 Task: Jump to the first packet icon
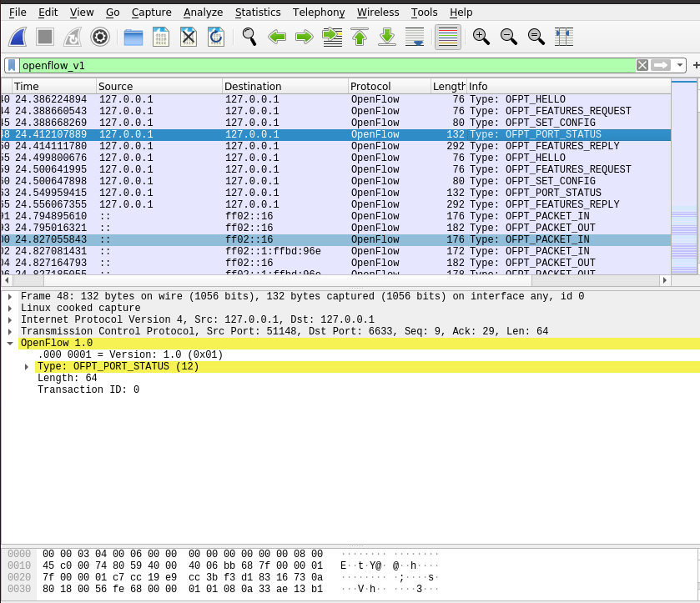pyautogui.click(x=360, y=37)
